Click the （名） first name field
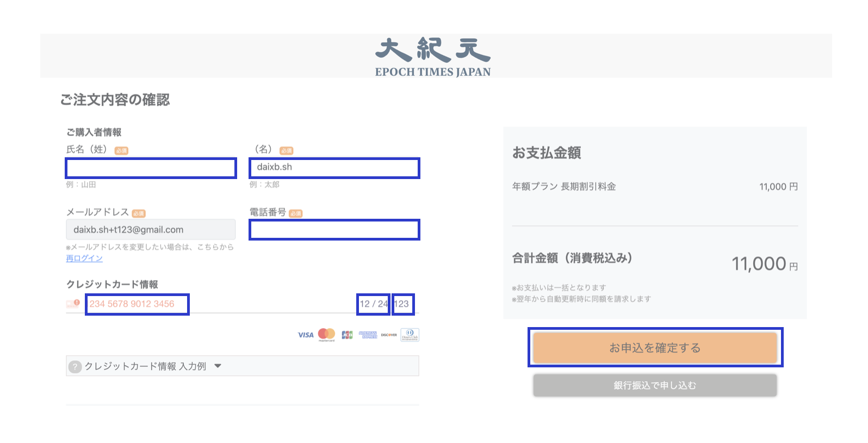The image size is (868, 443). [334, 168]
